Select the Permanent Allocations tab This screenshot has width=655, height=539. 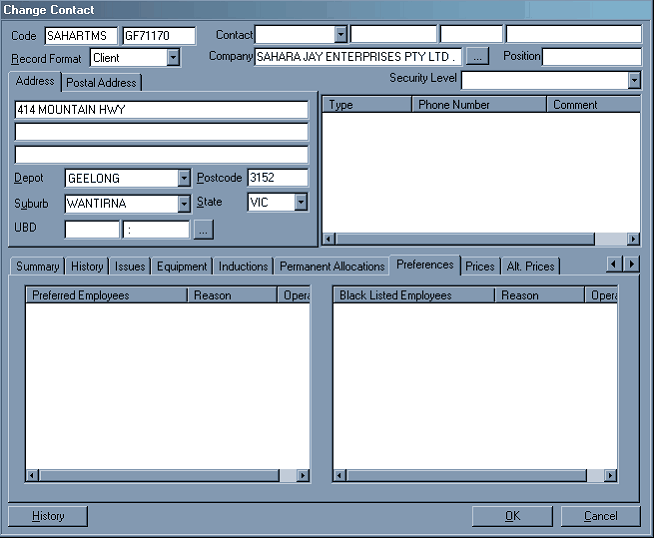click(x=332, y=266)
